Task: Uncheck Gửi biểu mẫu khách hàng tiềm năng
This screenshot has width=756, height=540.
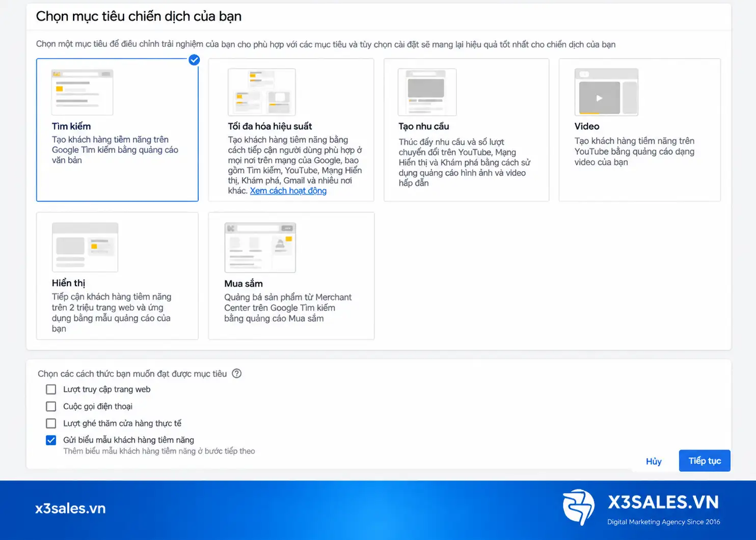Action: [51, 440]
